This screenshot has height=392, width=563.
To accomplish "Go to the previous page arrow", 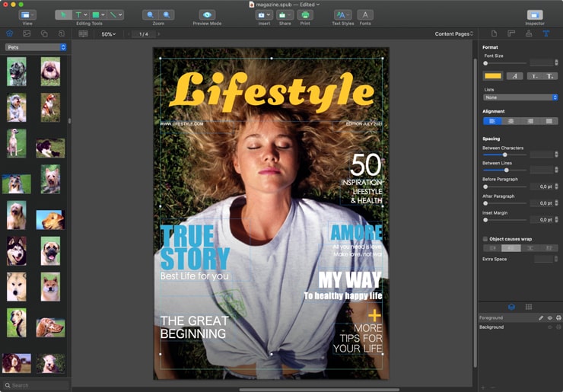I will coord(129,34).
